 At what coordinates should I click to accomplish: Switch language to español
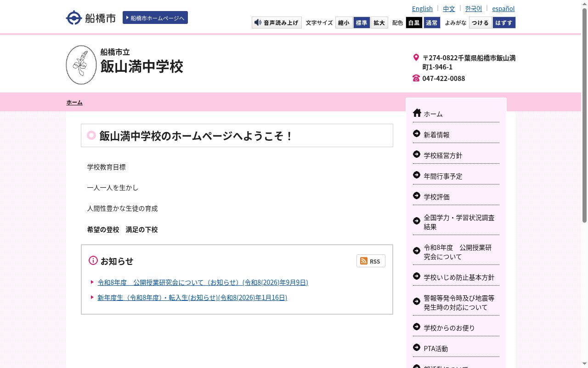pos(503,8)
